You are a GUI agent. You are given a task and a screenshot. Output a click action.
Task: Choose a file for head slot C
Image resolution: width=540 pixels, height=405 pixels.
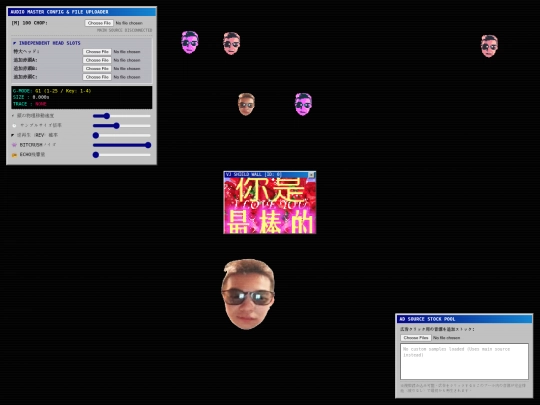point(97,77)
